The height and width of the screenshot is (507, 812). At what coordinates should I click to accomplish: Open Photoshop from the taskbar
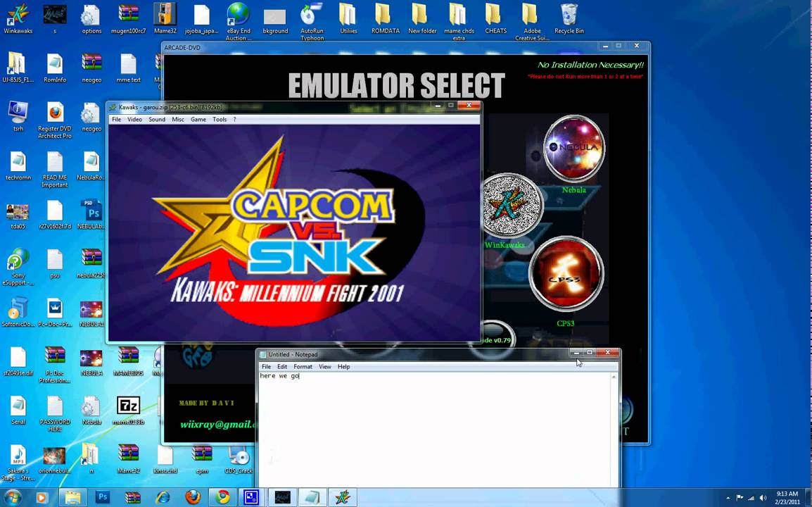tap(103, 497)
